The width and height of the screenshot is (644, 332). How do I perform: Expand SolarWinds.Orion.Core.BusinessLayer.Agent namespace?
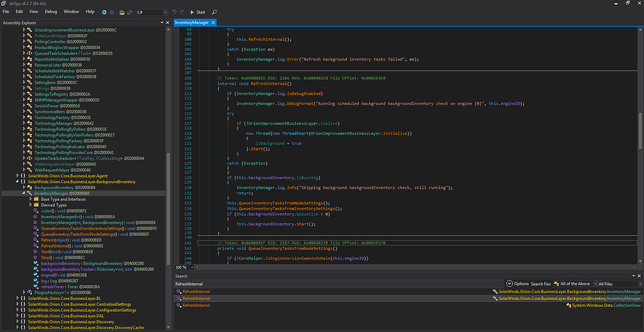tap(17, 175)
